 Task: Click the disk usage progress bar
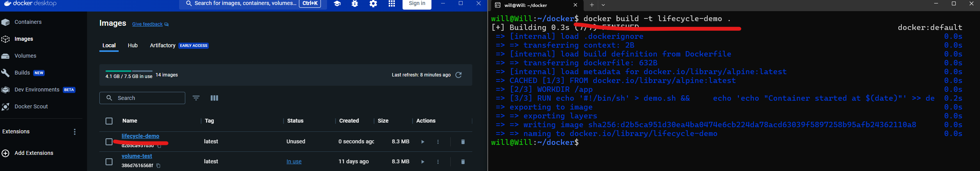coord(129,71)
